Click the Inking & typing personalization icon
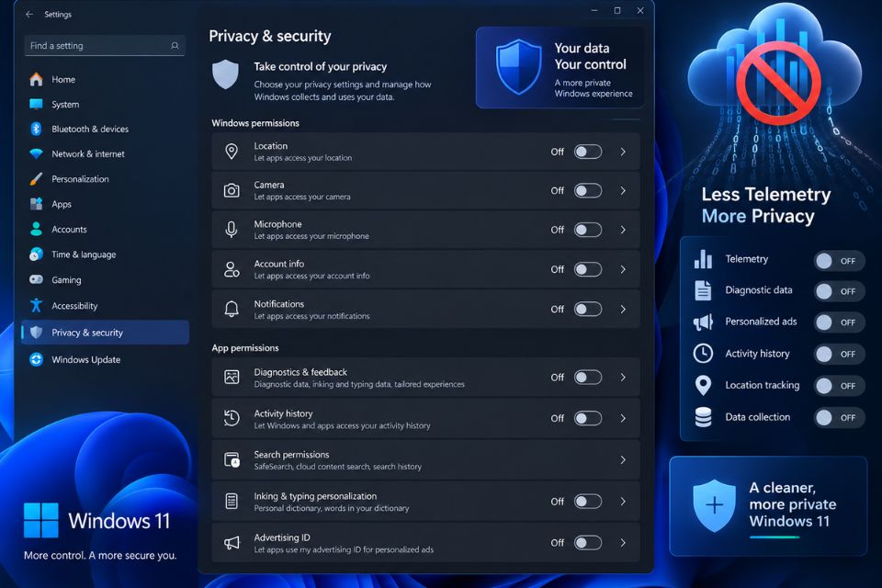 [x=232, y=501]
